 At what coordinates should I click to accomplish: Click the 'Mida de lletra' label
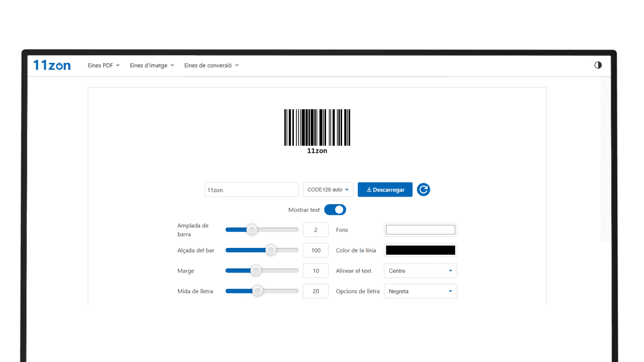pyautogui.click(x=195, y=291)
